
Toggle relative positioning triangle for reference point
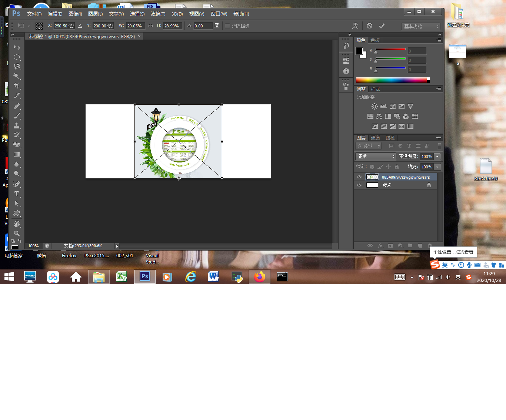point(80,26)
